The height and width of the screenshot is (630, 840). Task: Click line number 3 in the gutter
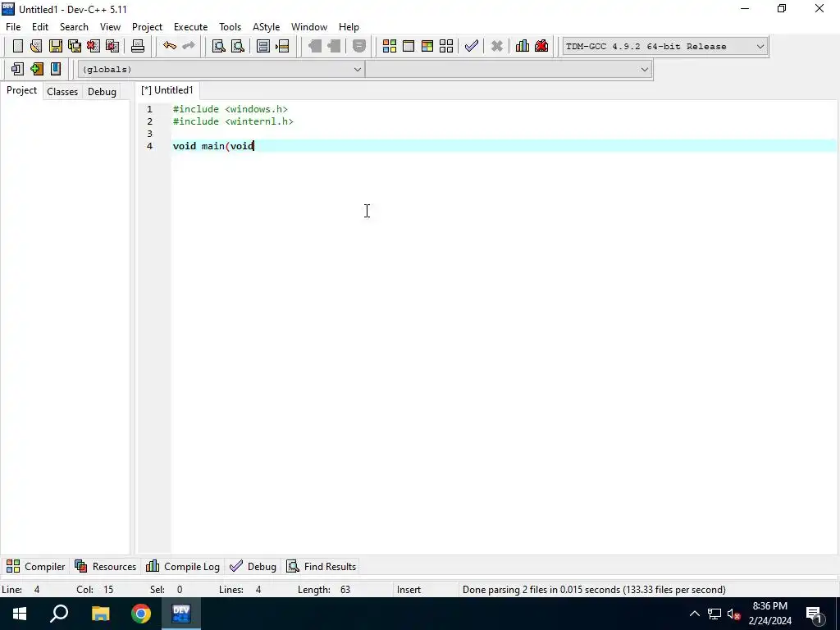tap(149, 134)
